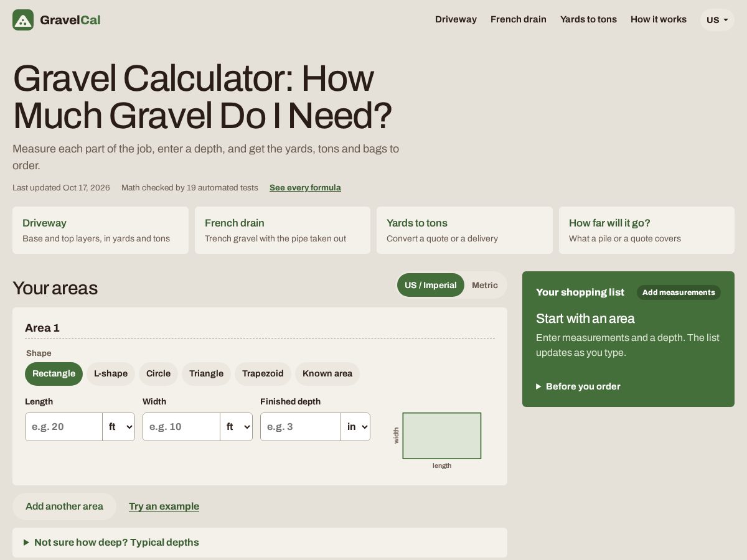Expand the Before you order section

coord(578,386)
